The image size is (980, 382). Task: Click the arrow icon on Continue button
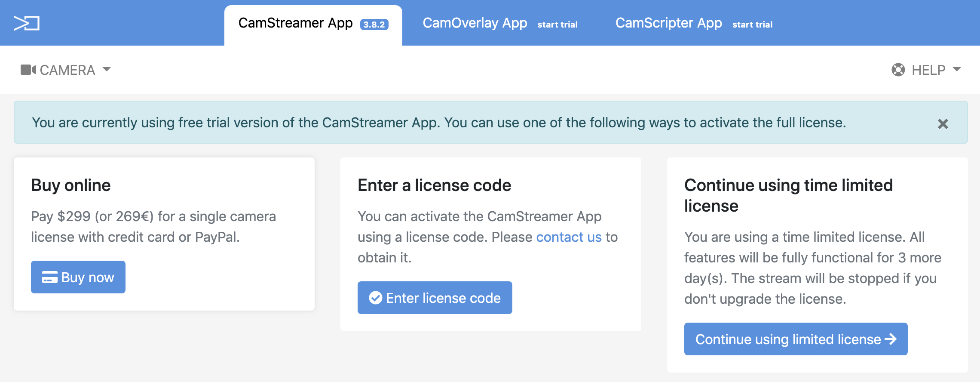point(891,339)
